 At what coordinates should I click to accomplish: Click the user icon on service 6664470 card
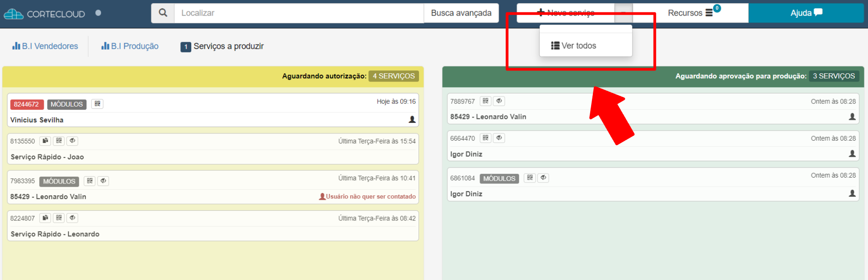point(852,154)
